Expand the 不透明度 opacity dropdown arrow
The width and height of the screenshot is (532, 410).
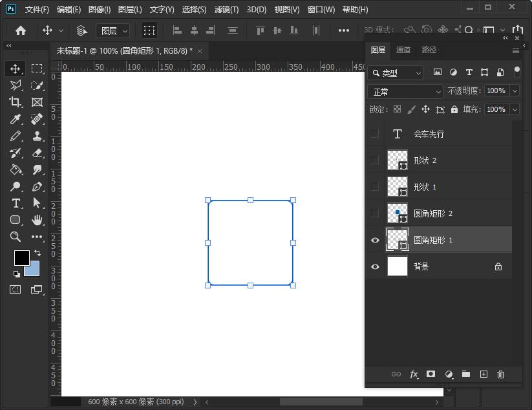point(515,91)
